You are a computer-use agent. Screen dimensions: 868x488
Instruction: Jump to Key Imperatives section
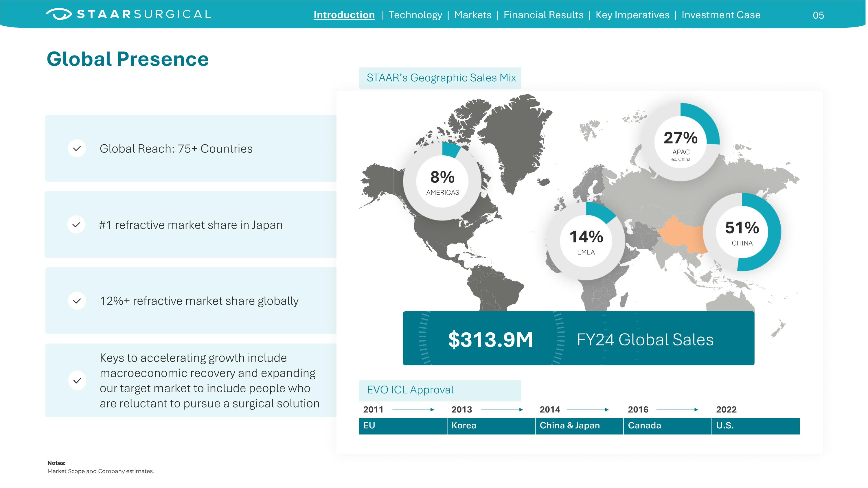click(x=632, y=15)
